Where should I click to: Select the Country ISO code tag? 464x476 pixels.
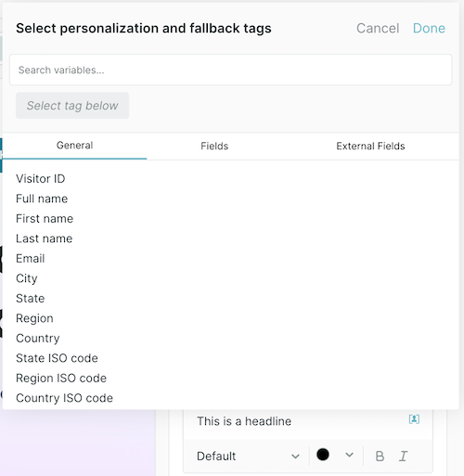tap(64, 398)
